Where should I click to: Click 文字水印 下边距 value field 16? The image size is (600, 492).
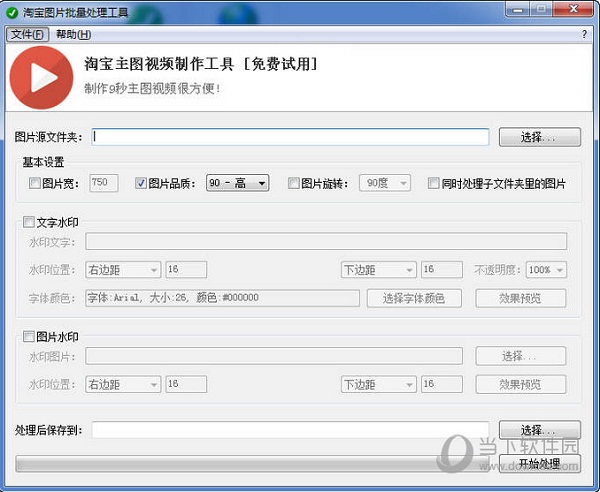442,270
